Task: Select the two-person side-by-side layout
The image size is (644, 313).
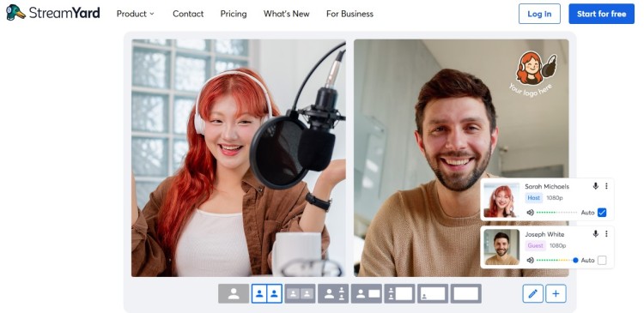Action: [x=267, y=294]
